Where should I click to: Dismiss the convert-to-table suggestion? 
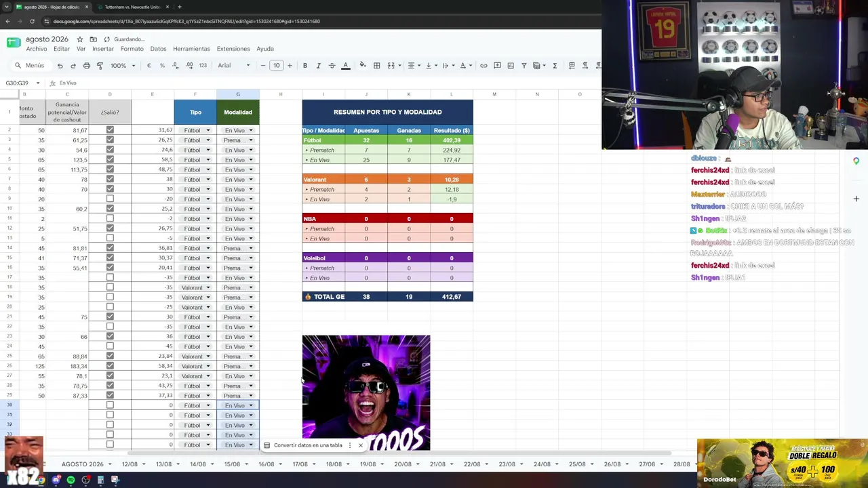[x=361, y=445]
